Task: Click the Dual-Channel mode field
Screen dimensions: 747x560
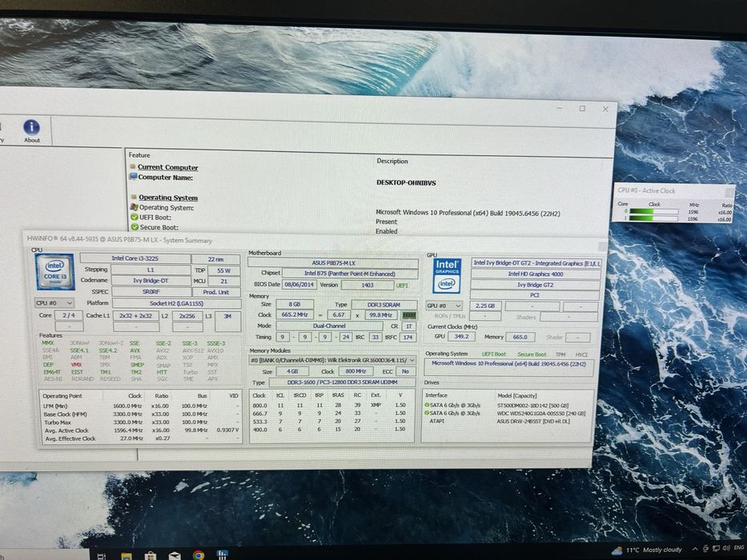Action: pyautogui.click(x=329, y=326)
